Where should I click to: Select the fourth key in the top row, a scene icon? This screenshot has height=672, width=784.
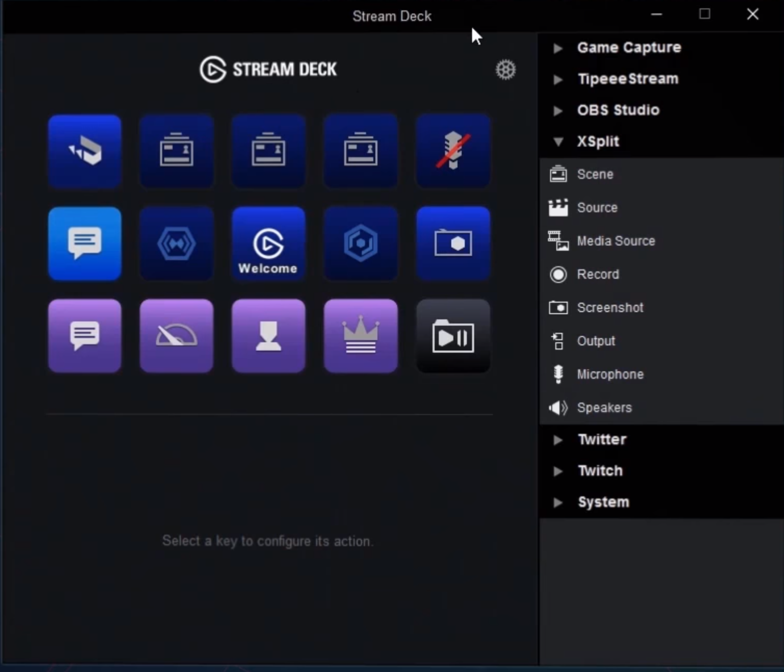[x=361, y=151]
